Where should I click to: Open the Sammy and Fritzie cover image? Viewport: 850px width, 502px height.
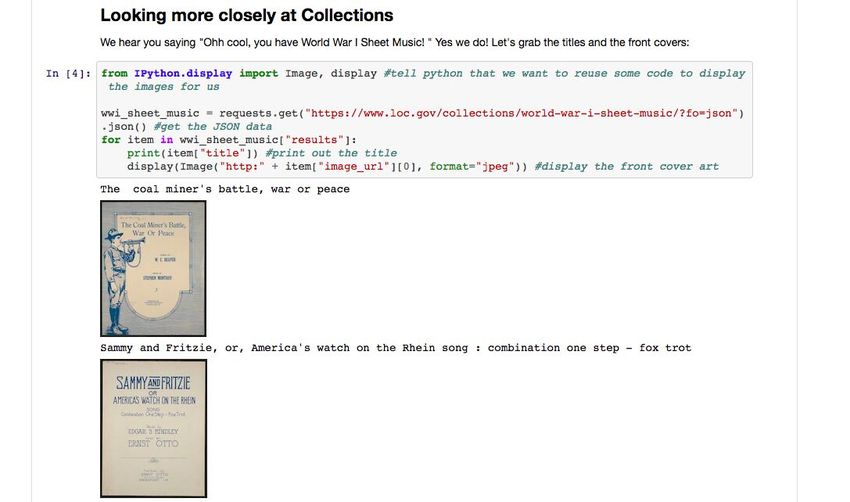coord(153,428)
